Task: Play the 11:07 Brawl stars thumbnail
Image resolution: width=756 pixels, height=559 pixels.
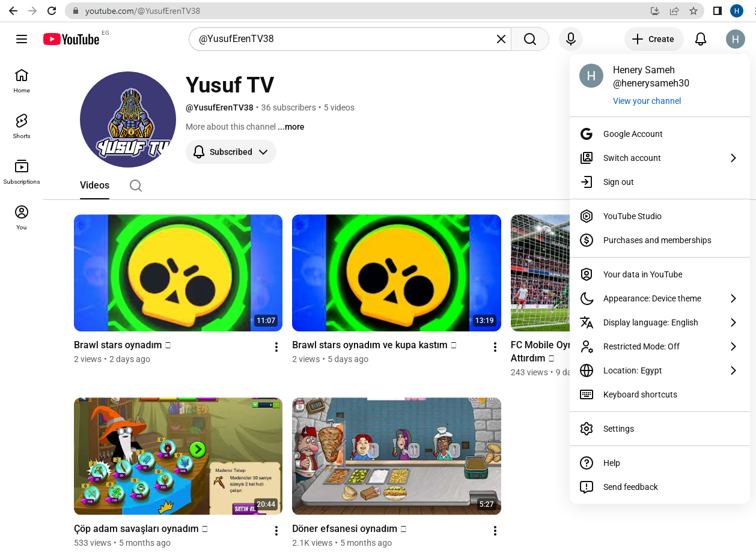Action: 178,273
